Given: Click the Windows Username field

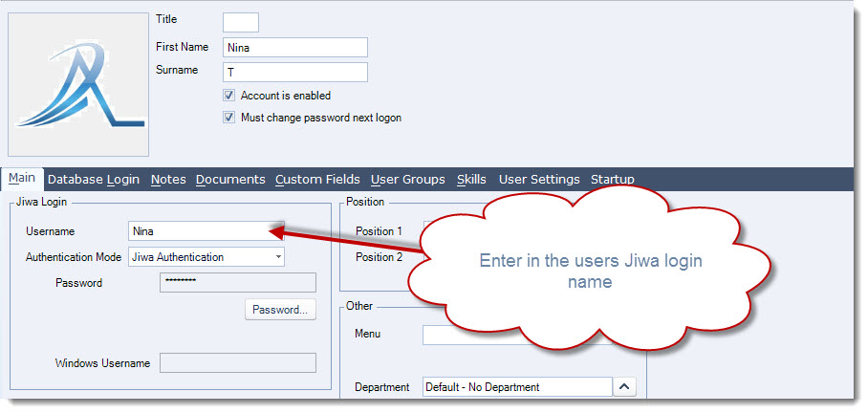Looking at the screenshot, I should coord(237,363).
